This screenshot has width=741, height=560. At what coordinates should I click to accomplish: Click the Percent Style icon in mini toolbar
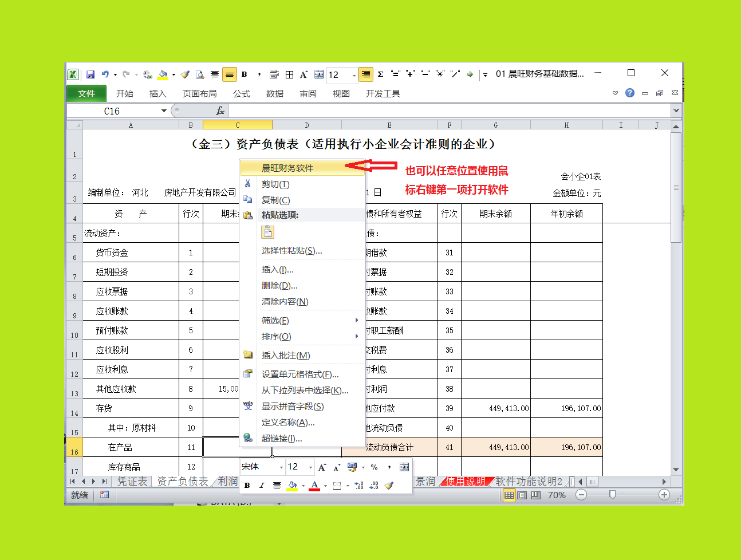pos(374,467)
